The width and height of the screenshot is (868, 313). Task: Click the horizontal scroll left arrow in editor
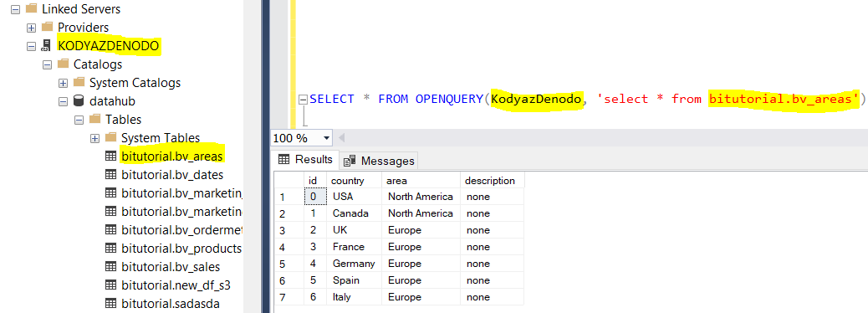[341, 137]
